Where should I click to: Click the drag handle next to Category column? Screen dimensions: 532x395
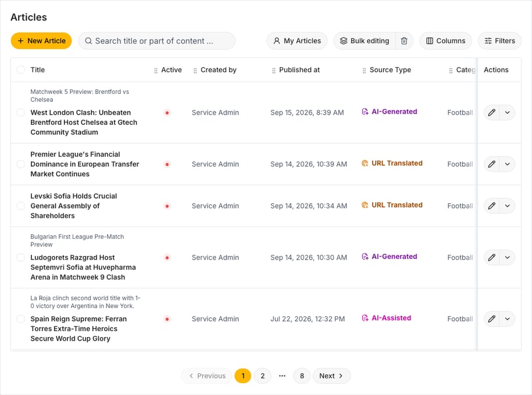pos(451,70)
